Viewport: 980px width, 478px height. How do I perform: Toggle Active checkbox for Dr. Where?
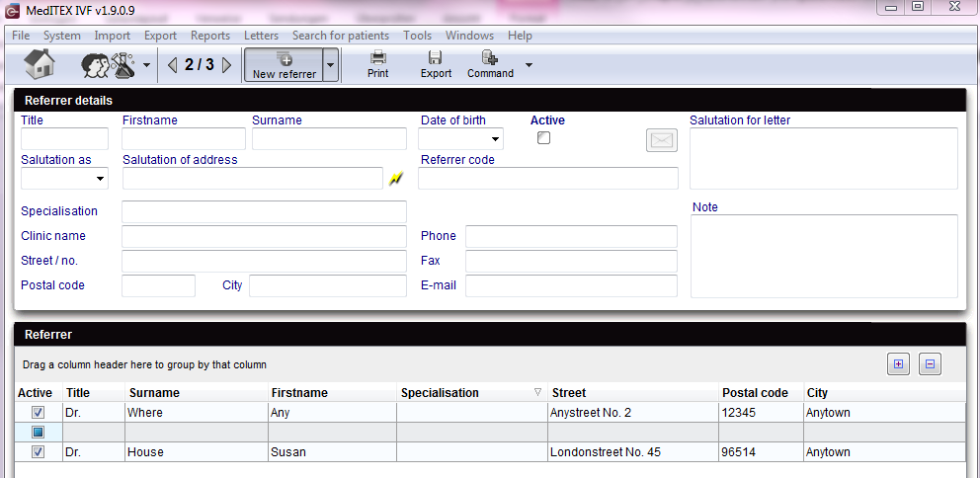(x=39, y=413)
